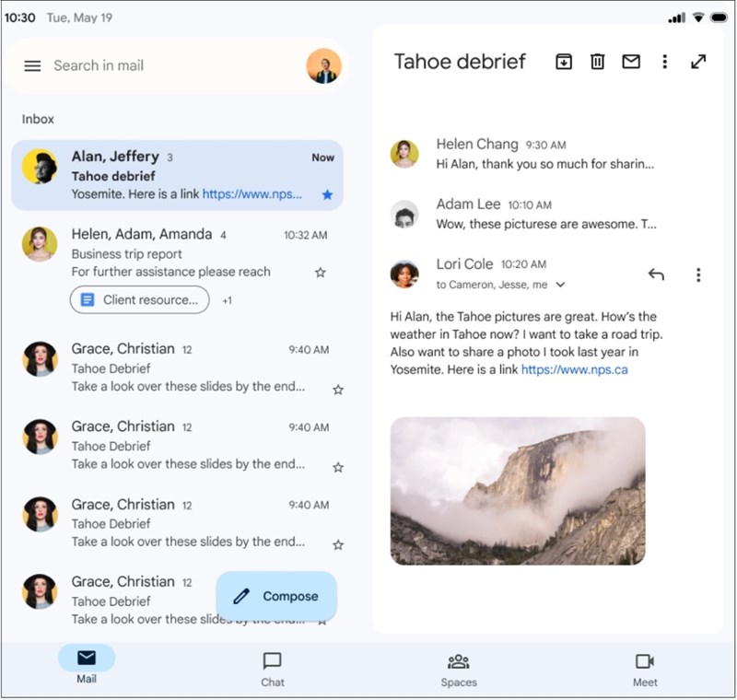The image size is (737, 700).
Task: Open the navigation drawer menu
Action: [x=33, y=65]
